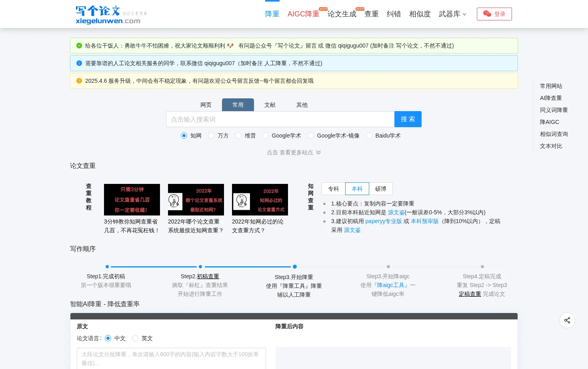Click orange warning icon in third notice
This screenshot has height=369, width=588.
click(x=79, y=81)
